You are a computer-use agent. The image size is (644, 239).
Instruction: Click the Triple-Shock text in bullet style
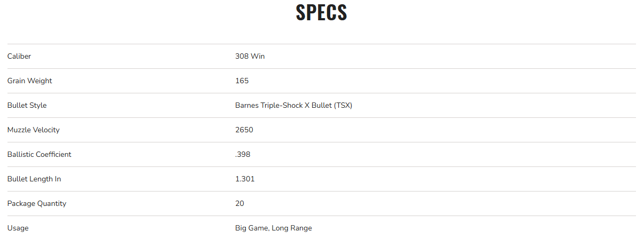coord(283,105)
